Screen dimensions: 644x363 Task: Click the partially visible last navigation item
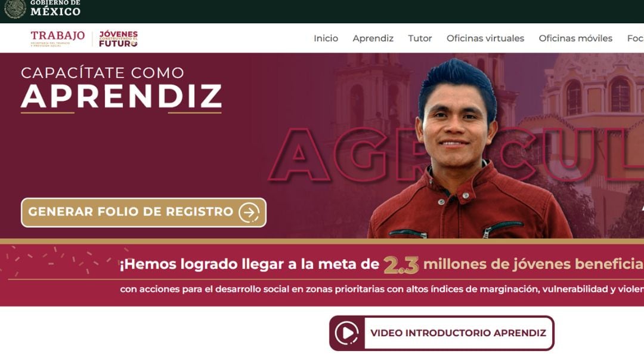[x=635, y=38]
